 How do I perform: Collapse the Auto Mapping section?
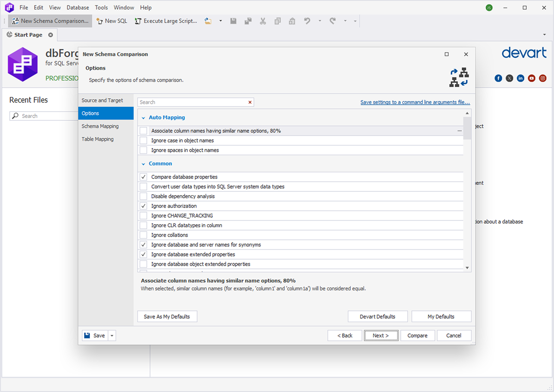143,118
